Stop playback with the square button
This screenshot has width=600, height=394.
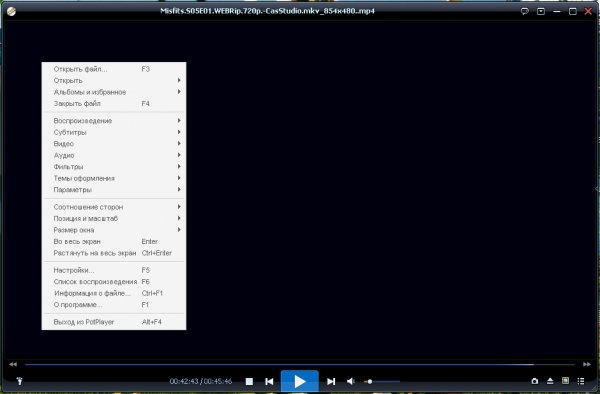pyautogui.click(x=249, y=381)
